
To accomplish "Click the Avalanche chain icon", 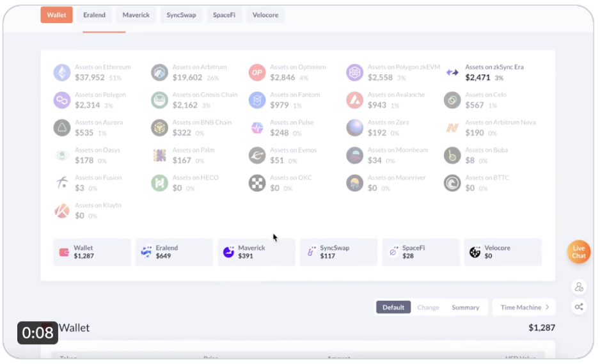I will point(355,100).
